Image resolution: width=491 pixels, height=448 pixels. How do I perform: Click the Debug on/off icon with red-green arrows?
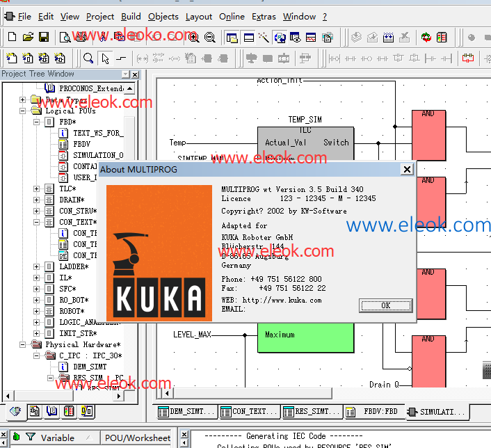[x=426, y=38]
